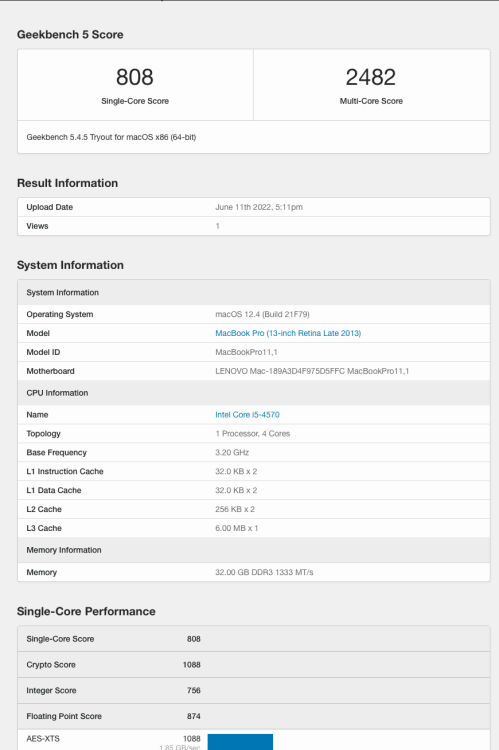499x750 pixels.
Task: Click the L1 Instruction Cache label
Action: pyautogui.click(x=65, y=471)
